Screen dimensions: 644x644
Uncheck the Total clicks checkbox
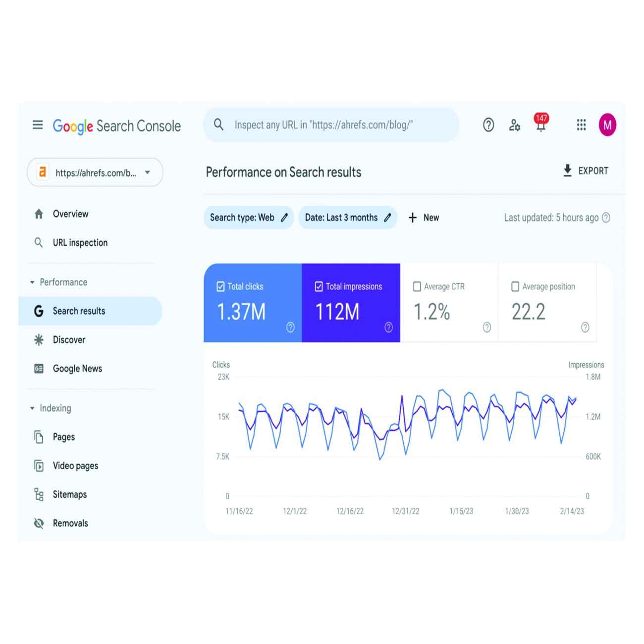point(220,286)
